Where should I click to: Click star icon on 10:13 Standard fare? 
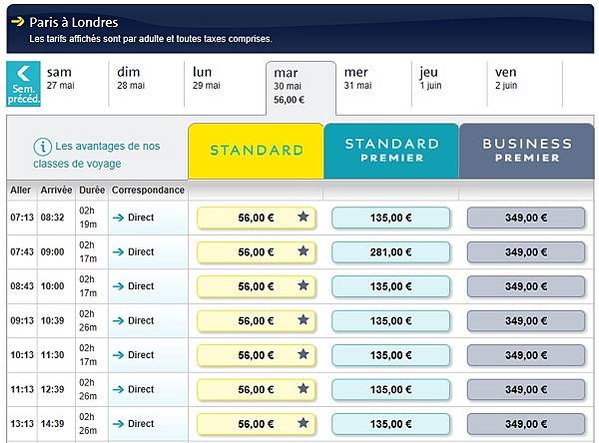[x=303, y=354]
